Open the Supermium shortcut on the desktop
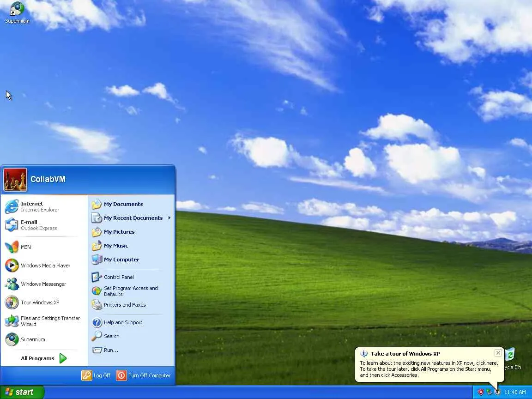 (x=17, y=12)
